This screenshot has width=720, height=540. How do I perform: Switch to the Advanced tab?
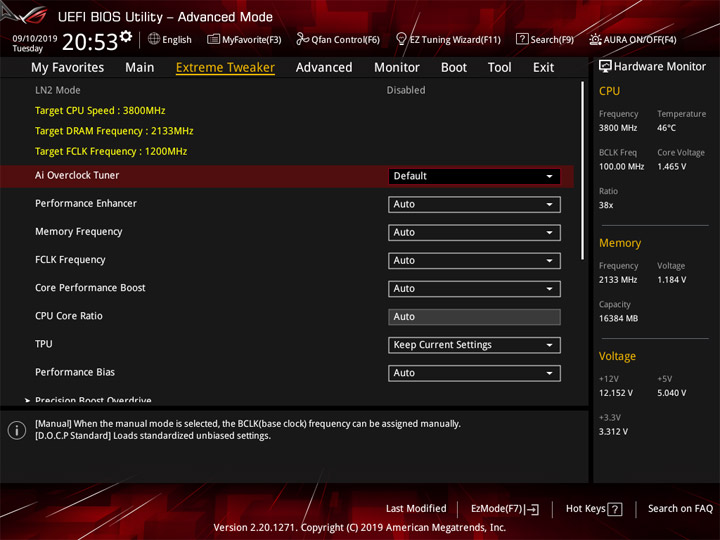(324, 68)
